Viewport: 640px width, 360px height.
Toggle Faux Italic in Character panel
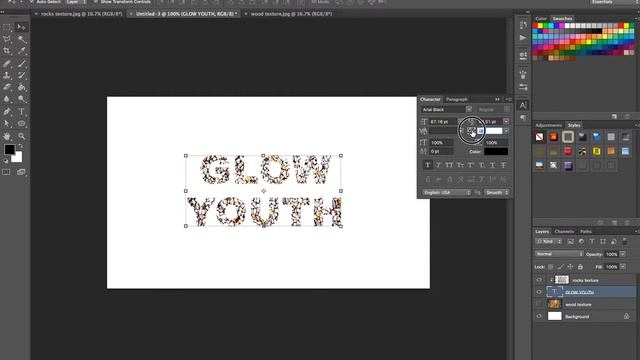[x=438, y=165]
